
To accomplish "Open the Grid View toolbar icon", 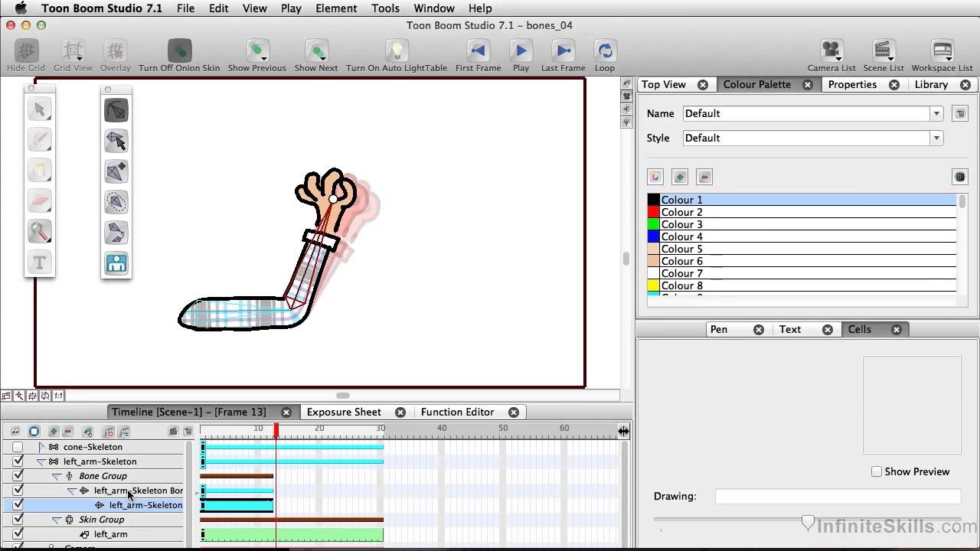I will [x=73, y=51].
